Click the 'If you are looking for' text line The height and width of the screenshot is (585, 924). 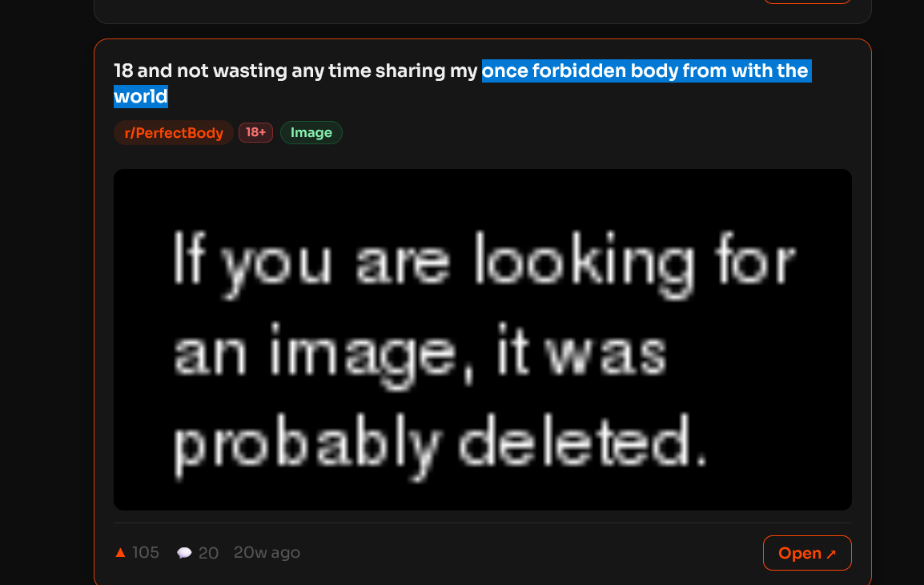484,264
